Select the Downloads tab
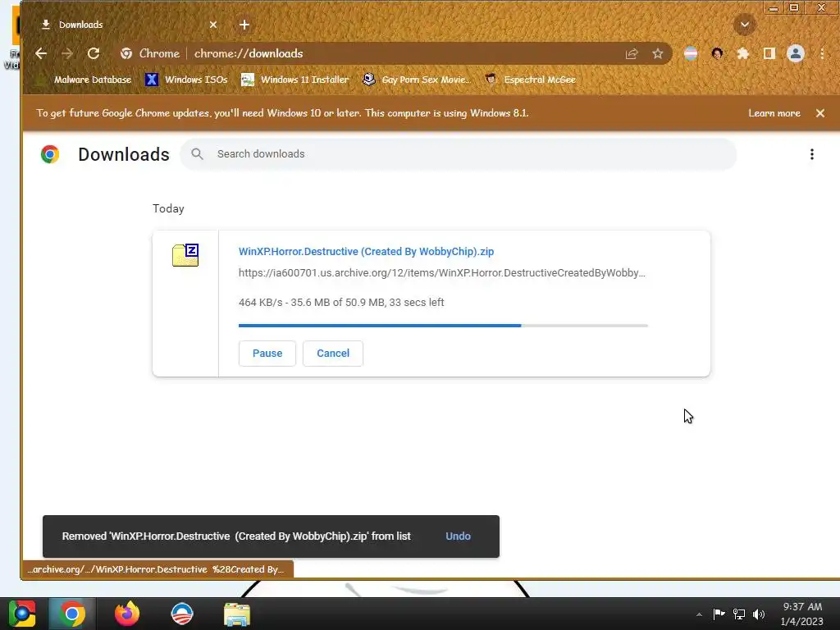840x630 pixels. click(129, 25)
